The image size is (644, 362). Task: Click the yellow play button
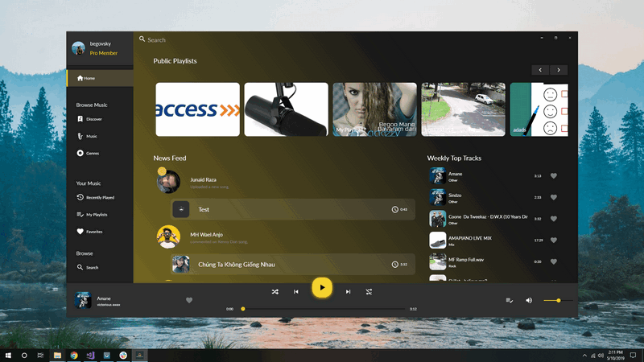(322, 288)
